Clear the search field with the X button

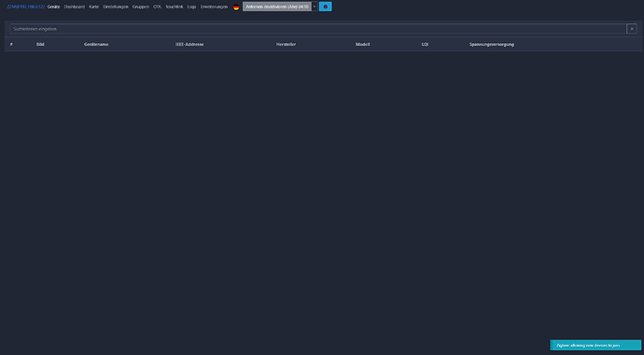point(632,29)
